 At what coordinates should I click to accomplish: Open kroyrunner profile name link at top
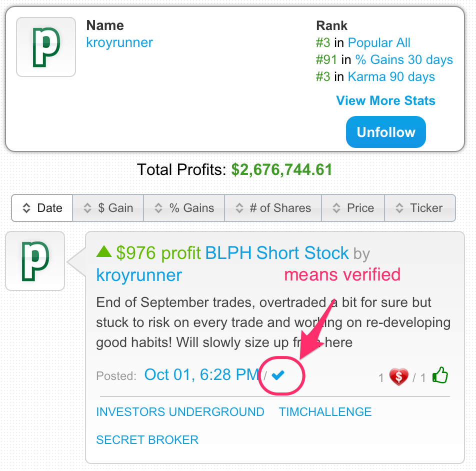click(119, 42)
